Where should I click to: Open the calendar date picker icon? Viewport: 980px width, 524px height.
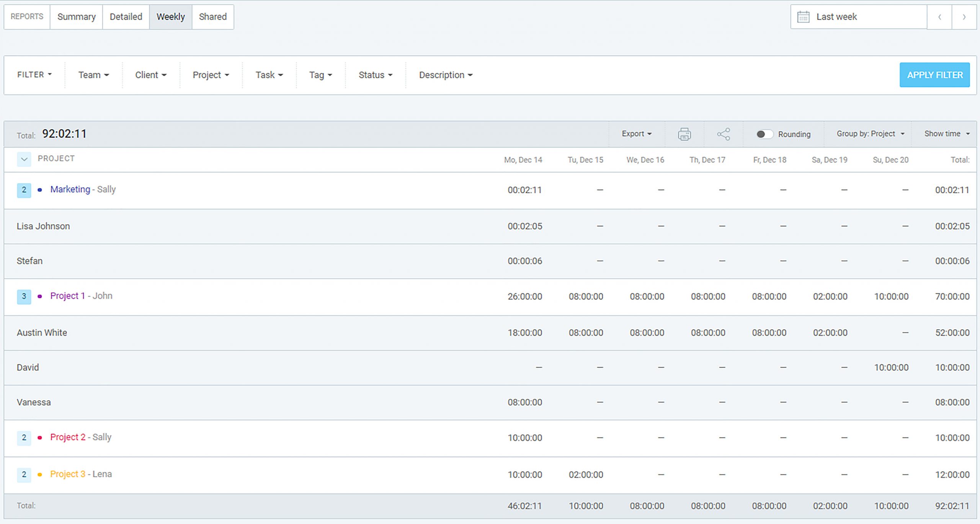point(803,17)
